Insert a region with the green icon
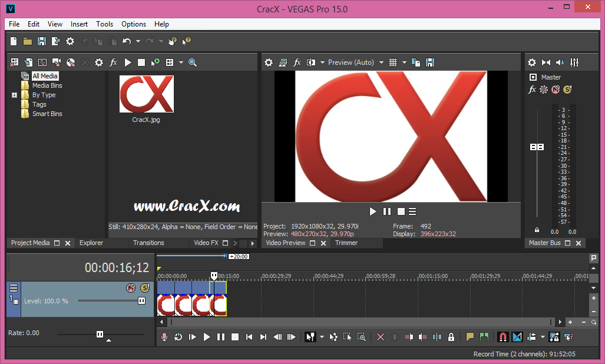 (x=484, y=337)
